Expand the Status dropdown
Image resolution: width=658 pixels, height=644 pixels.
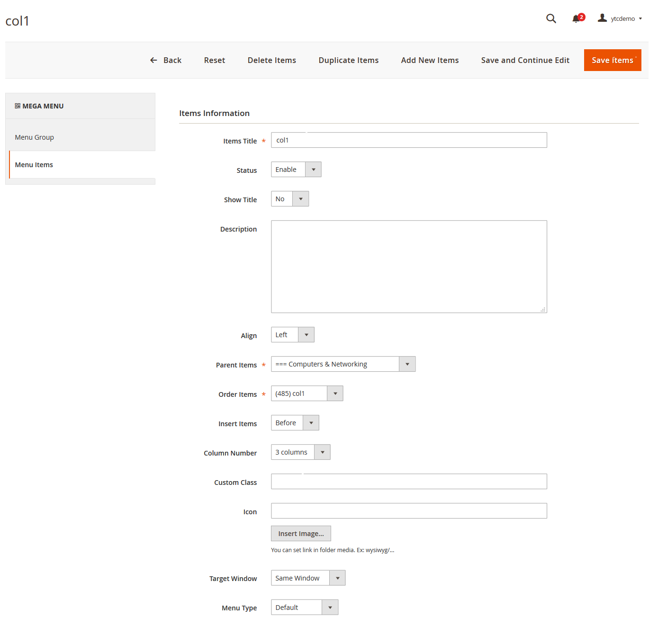[296, 170]
